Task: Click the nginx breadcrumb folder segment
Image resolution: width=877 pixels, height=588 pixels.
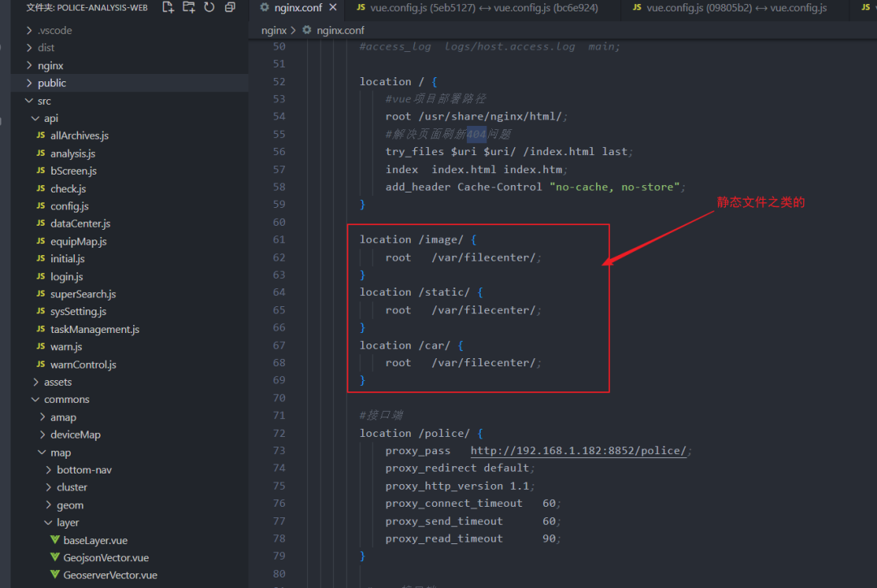Action: tap(274, 30)
